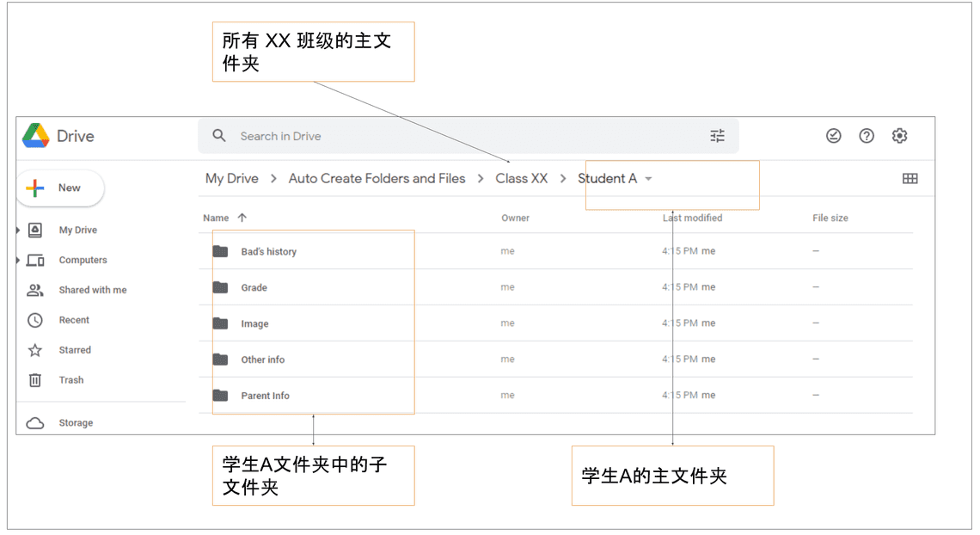
Task: Sort by Last modified column header
Action: tap(692, 218)
